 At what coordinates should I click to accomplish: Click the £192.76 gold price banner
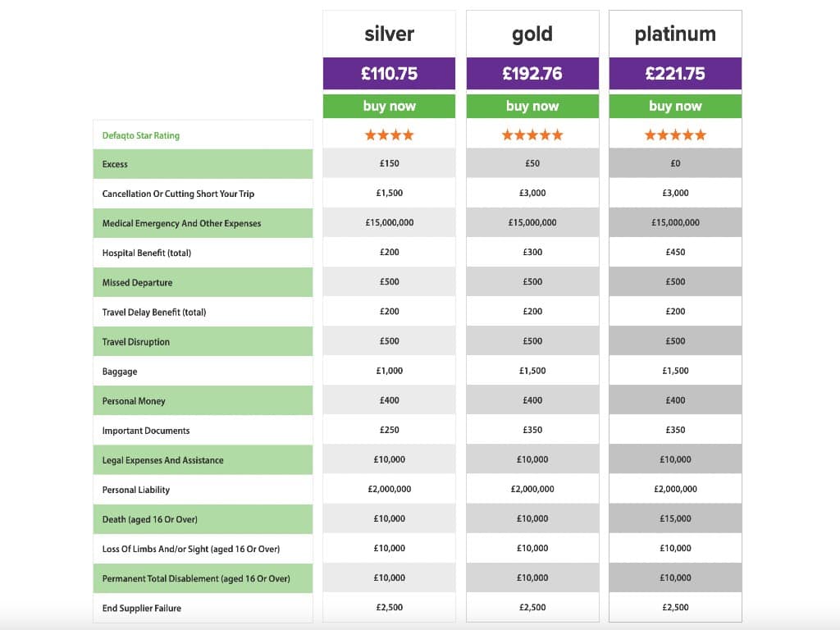point(532,73)
